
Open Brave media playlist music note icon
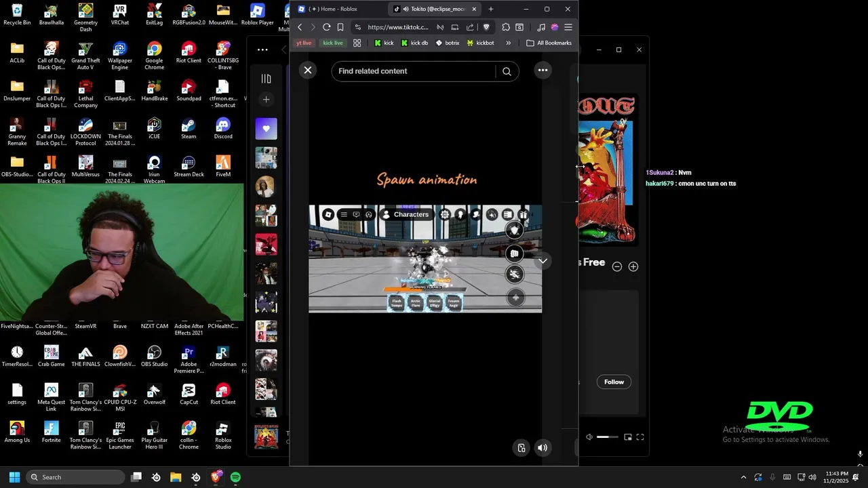pos(540,27)
